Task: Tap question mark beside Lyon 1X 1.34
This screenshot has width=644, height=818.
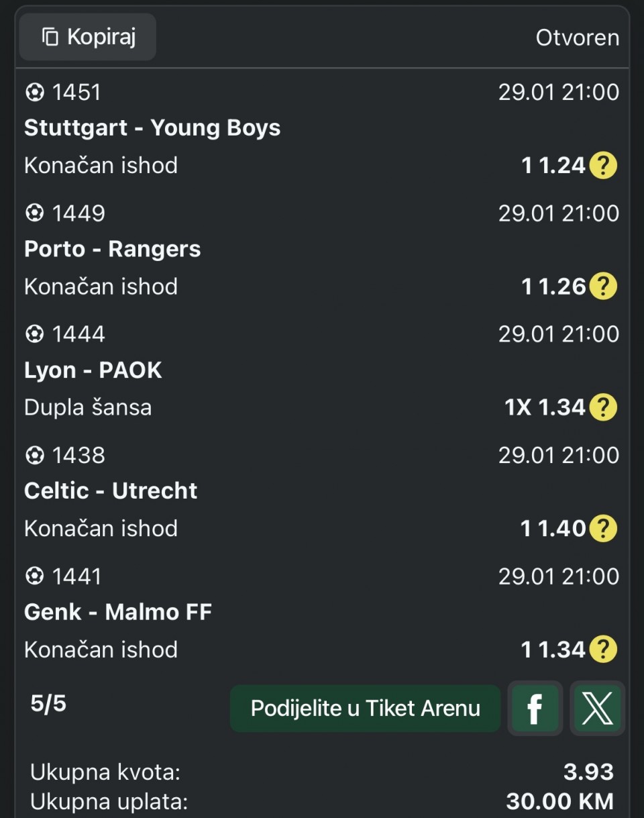Action: [x=603, y=407]
